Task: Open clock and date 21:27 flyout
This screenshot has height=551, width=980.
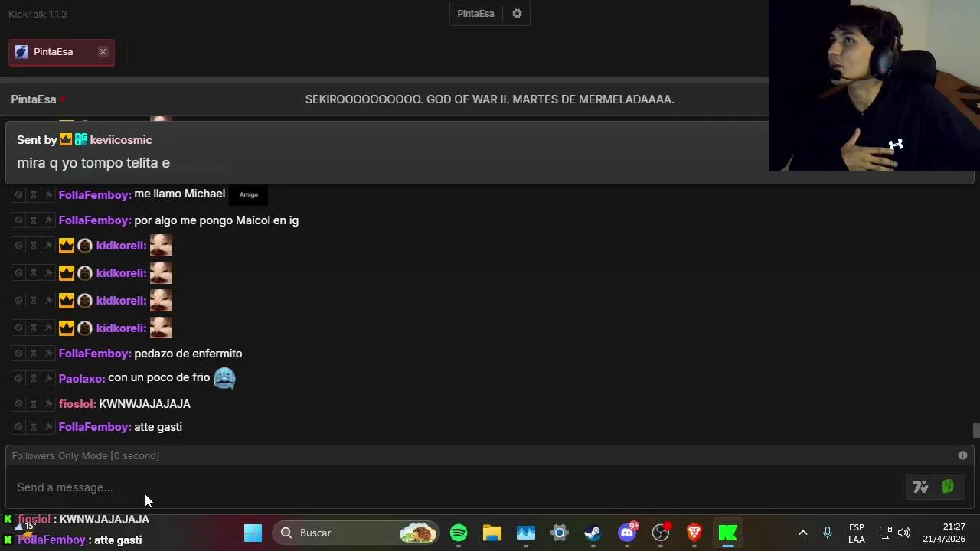Action: [x=944, y=533]
